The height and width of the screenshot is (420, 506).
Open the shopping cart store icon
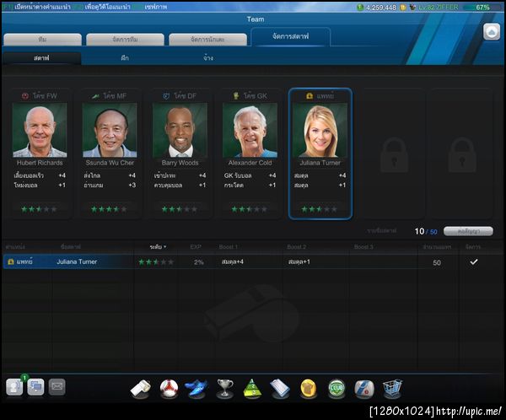(392, 388)
